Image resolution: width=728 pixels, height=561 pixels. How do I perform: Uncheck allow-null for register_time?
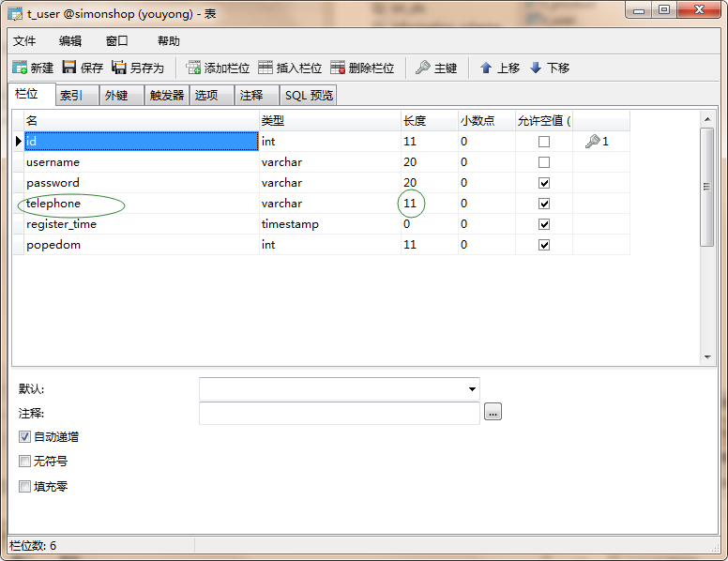click(x=544, y=224)
